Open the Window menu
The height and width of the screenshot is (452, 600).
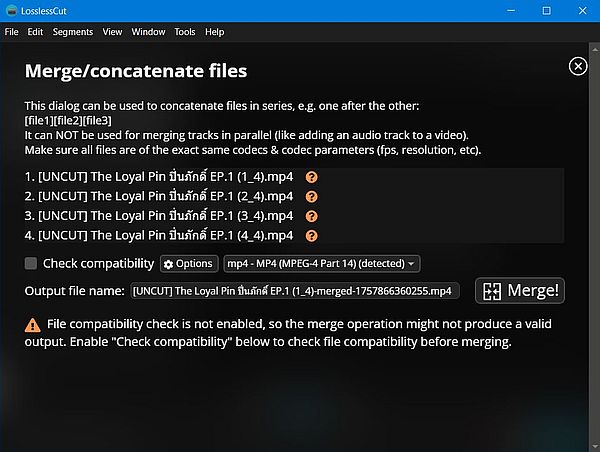[148, 32]
